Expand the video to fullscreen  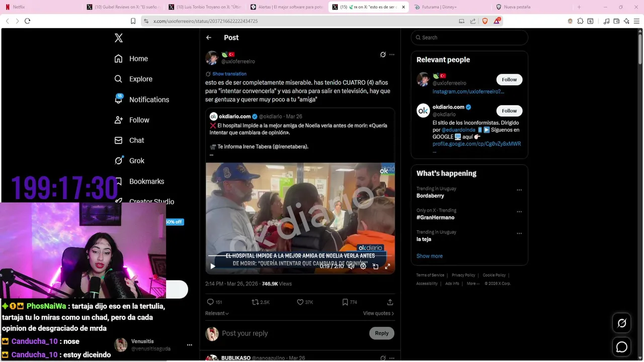(x=387, y=266)
